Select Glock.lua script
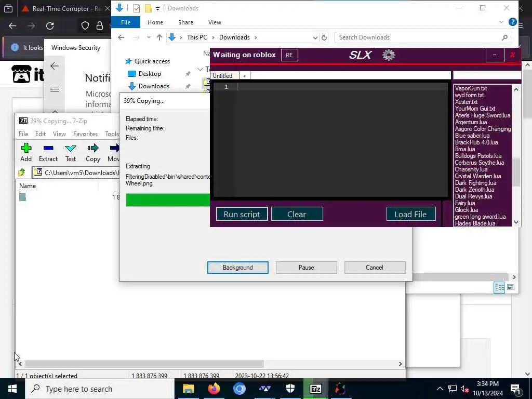The width and height of the screenshot is (532, 399). (x=467, y=210)
